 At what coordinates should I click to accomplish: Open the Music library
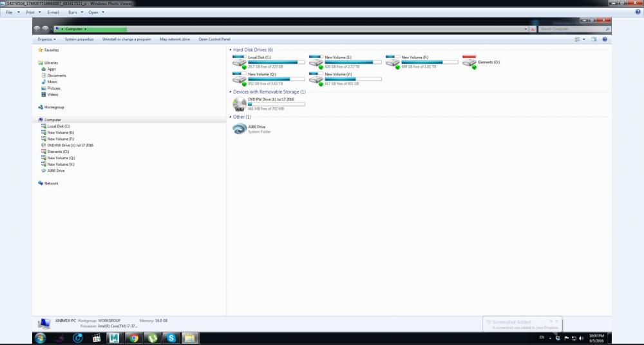(50, 82)
